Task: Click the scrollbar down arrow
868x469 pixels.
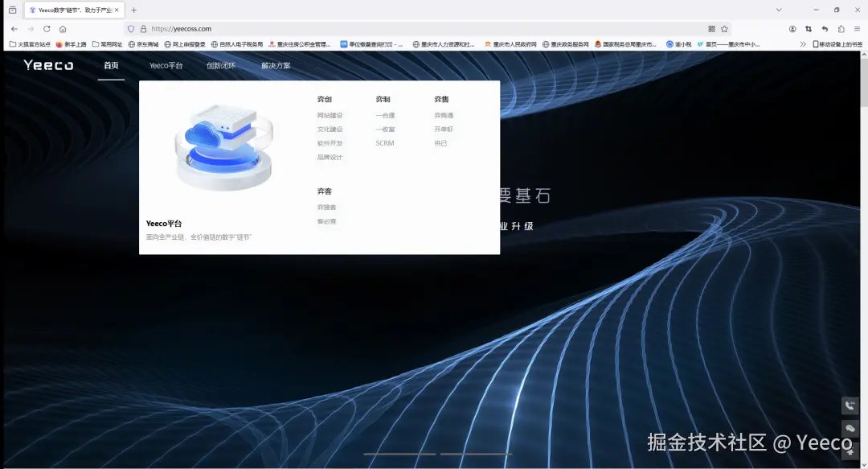Action: tap(863, 464)
